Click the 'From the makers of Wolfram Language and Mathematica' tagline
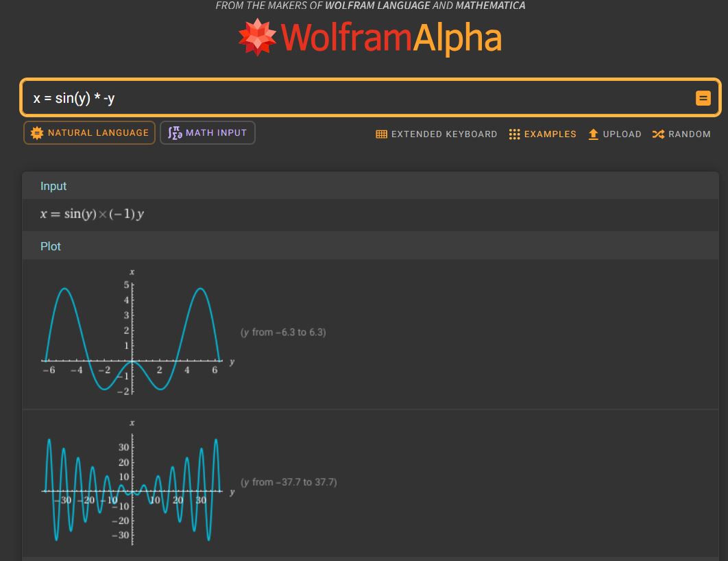This screenshot has width=728, height=561. [370, 5]
